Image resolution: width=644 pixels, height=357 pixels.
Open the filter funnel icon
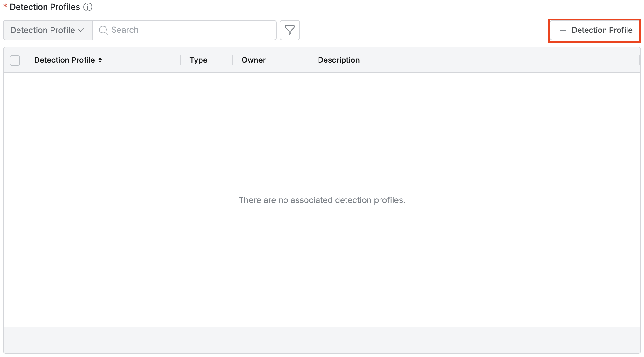tap(290, 30)
